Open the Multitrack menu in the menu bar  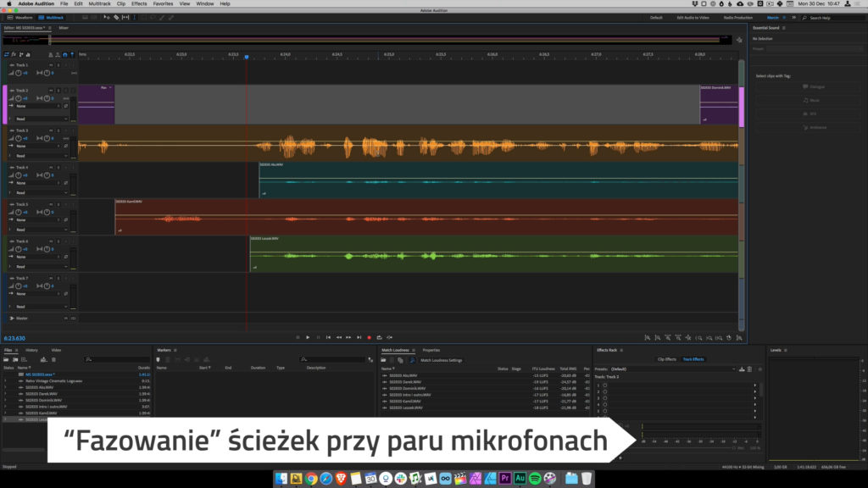tap(97, 3)
